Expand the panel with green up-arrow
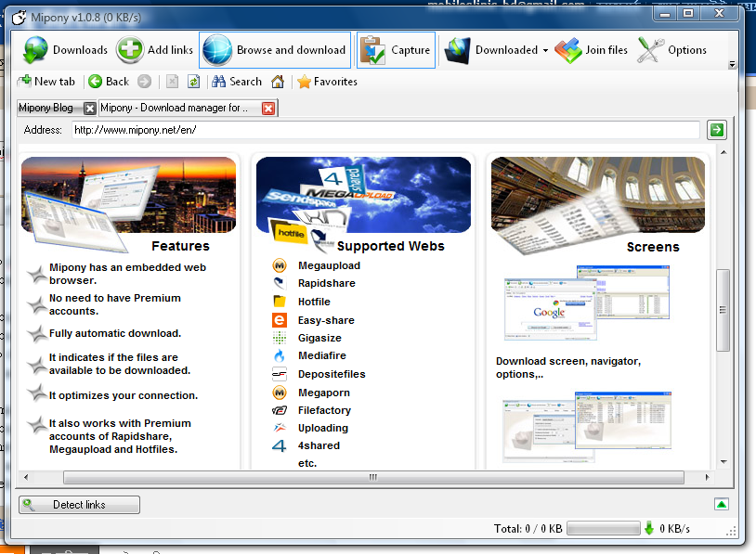 [722, 505]
